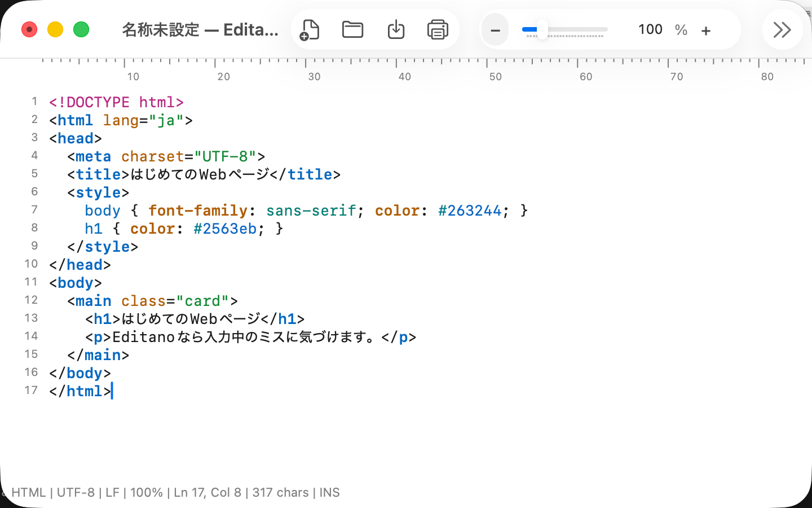Click the 317 chars count in the status bar
Image resolution: width=812 pixels, height=508 pixels.
(280, 492)
